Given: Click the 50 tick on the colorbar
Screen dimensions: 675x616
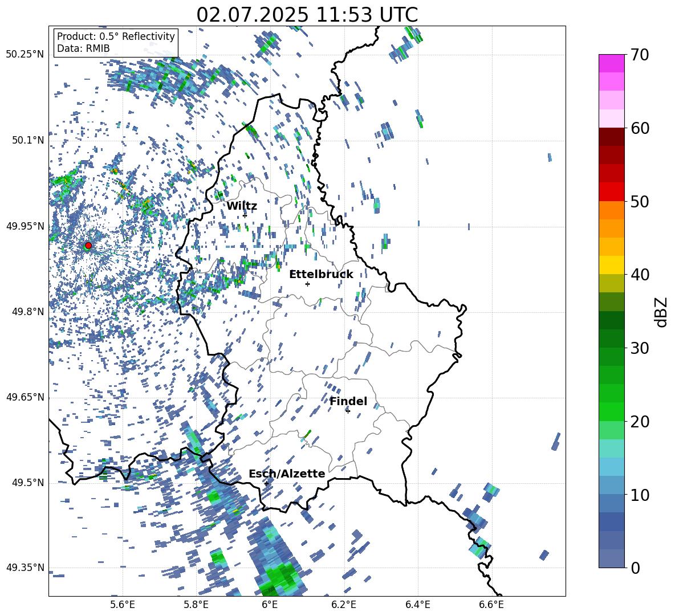Looking at the screenshot, I should 640,201.
